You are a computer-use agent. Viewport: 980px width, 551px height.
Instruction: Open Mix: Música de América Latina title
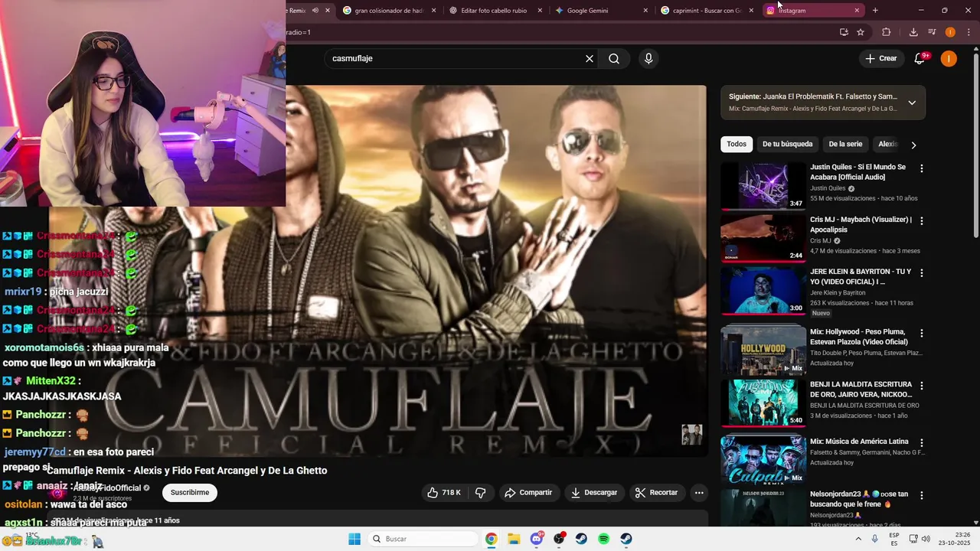(x=859, y=442)
